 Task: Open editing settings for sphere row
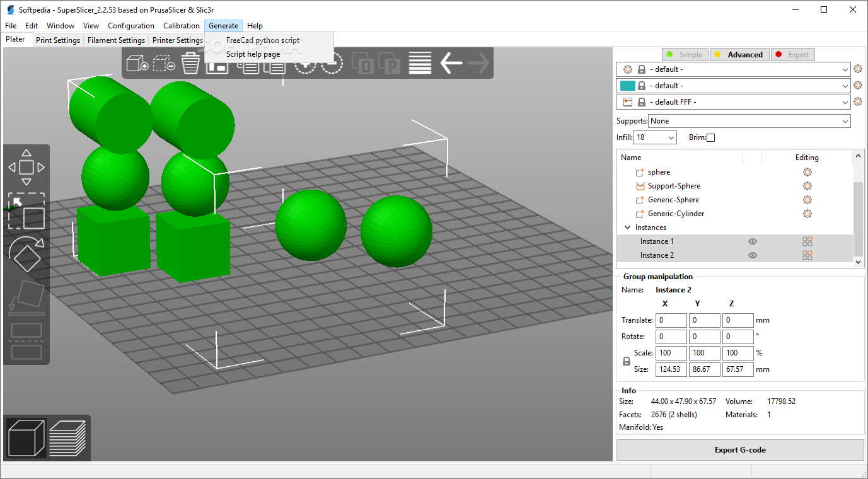coord(807,172)
